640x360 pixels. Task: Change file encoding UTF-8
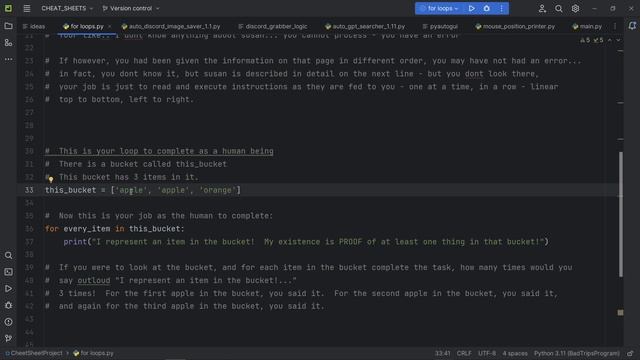(487, 353)
